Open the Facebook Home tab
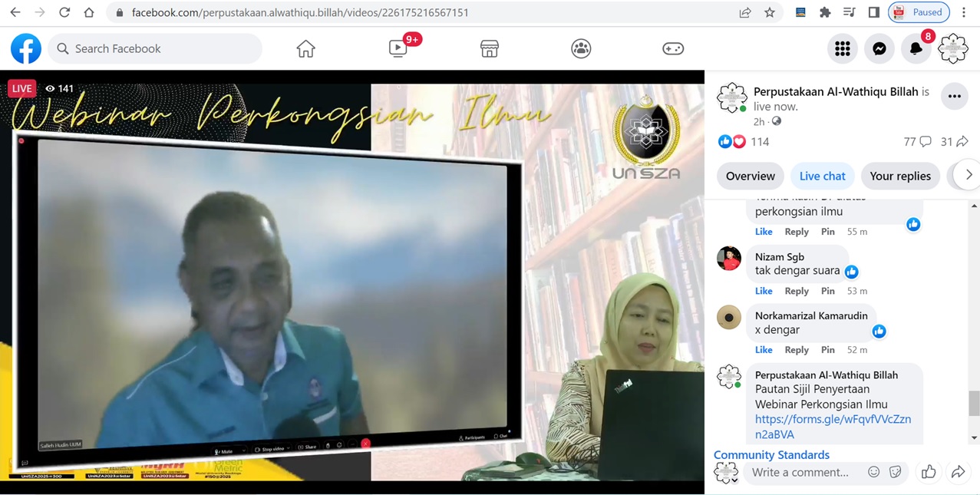This screenshot has width=980, height=495. click(305, 48)
